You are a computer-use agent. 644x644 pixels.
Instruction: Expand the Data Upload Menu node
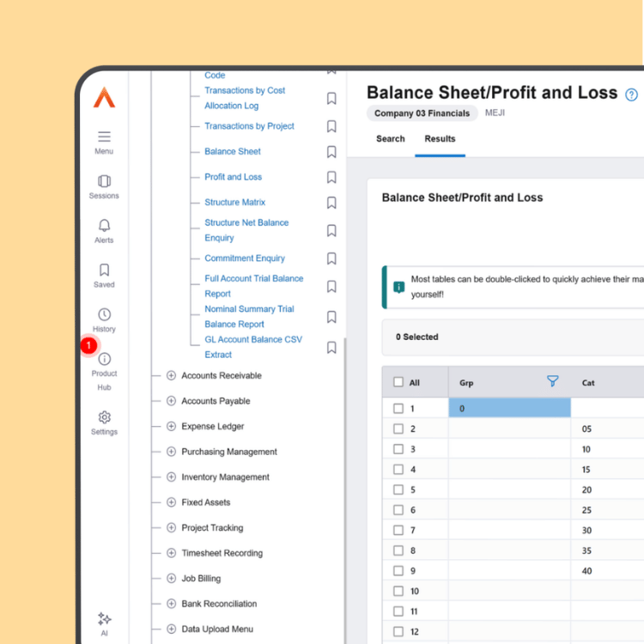(x=171, y=629)
